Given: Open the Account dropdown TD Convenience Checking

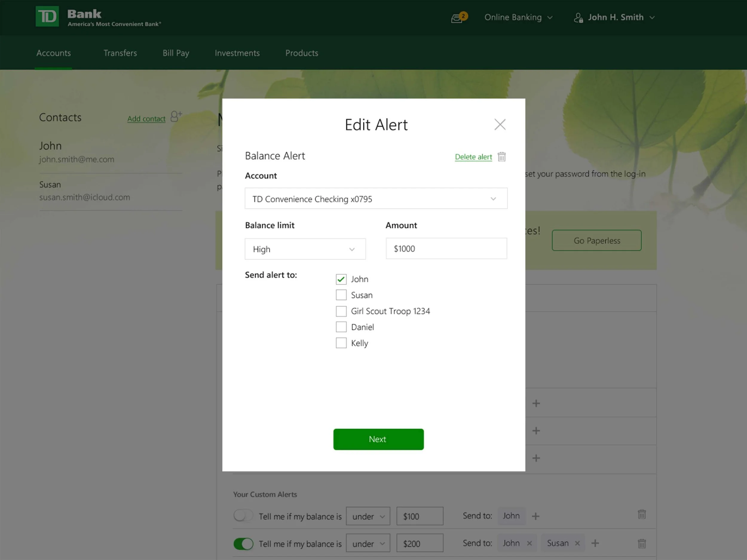Looking at the screenshot, I should 376,199.
